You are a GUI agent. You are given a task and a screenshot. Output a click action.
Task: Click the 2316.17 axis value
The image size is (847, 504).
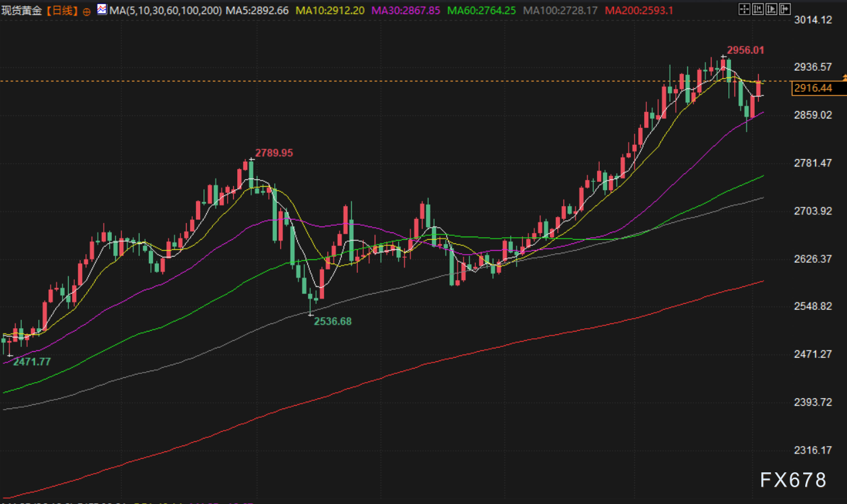click(813, 450)
